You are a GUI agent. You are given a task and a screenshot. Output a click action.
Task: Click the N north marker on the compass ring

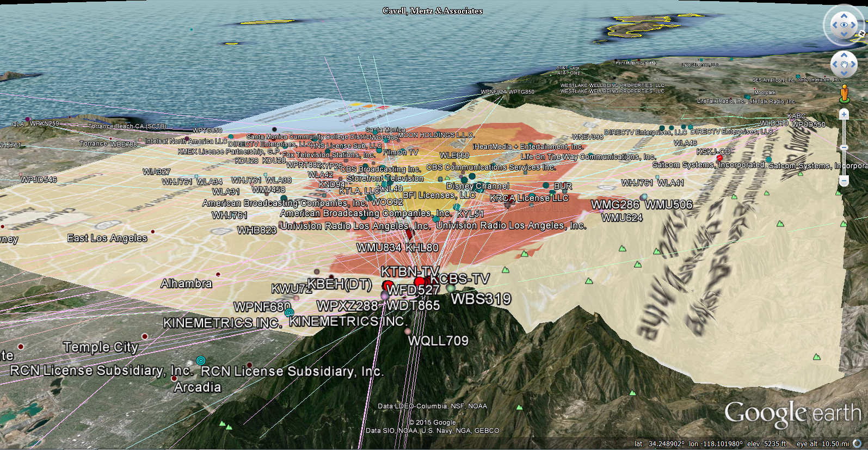tap(861, 34)
